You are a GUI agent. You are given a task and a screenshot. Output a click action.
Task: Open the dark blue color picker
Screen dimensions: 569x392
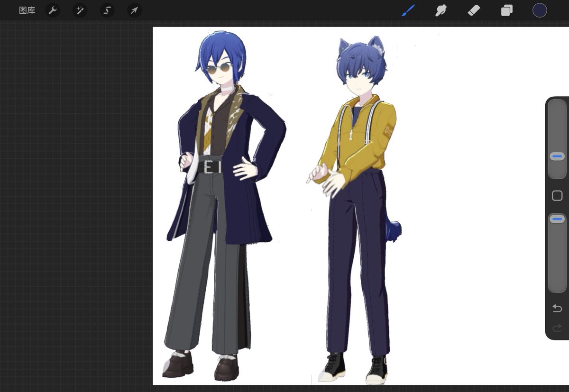pos(540,10)
